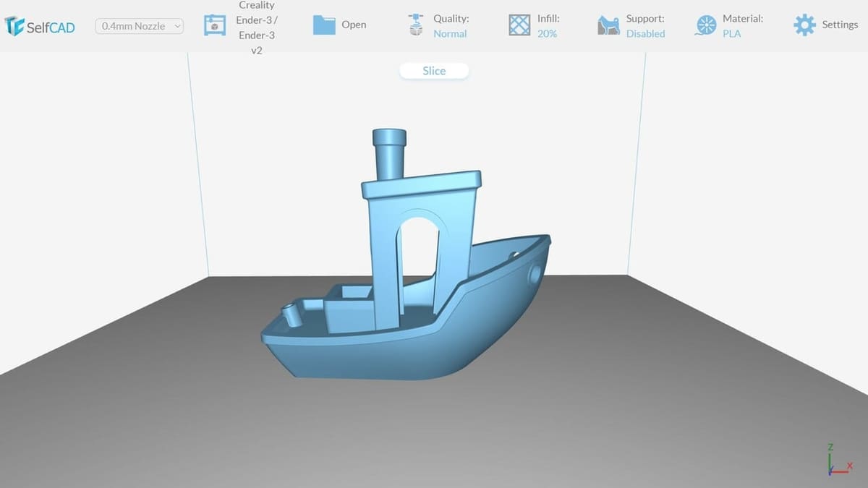The height and width of the screenshot is (488, 868).
Task: Click the SelfCAD logo
Action: tap(40, 26)
